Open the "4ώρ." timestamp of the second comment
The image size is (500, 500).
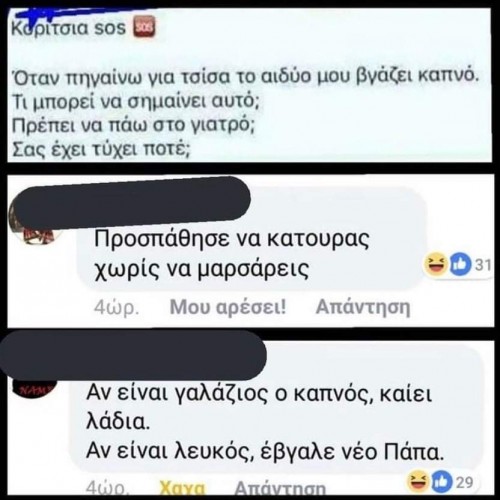(x=107, y=489)
